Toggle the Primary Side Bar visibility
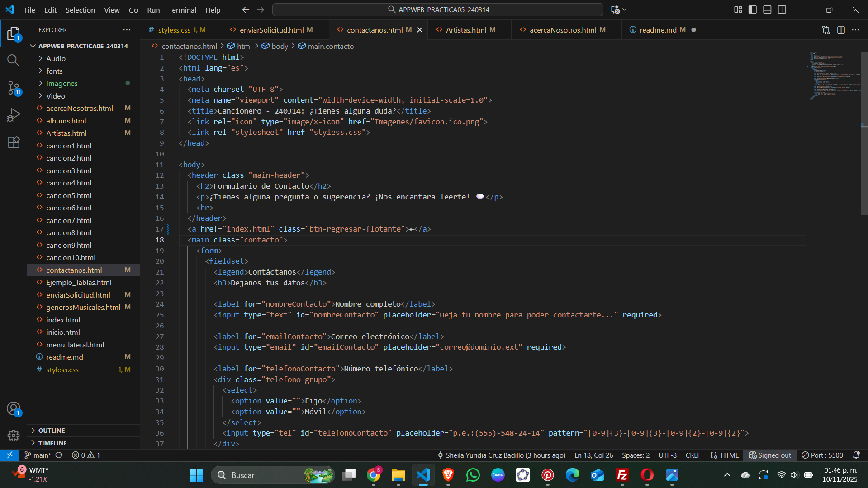868x488 pixels. (753, 9)
